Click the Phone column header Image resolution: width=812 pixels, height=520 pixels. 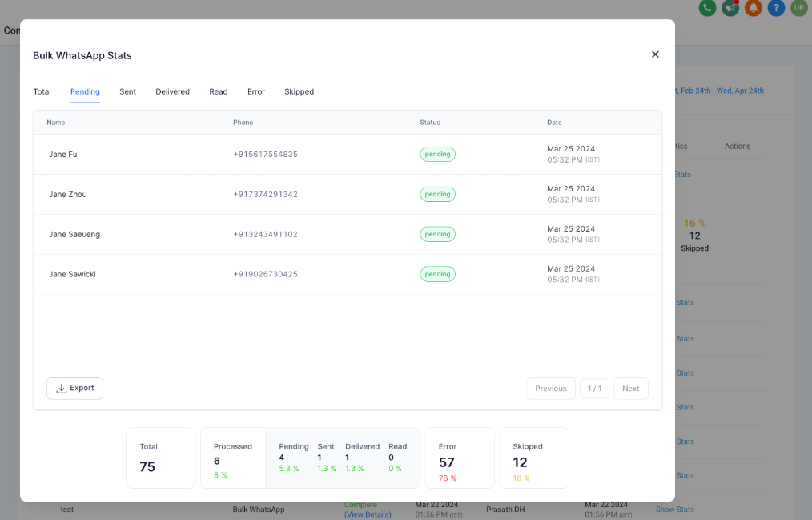[x=243, y=123]
